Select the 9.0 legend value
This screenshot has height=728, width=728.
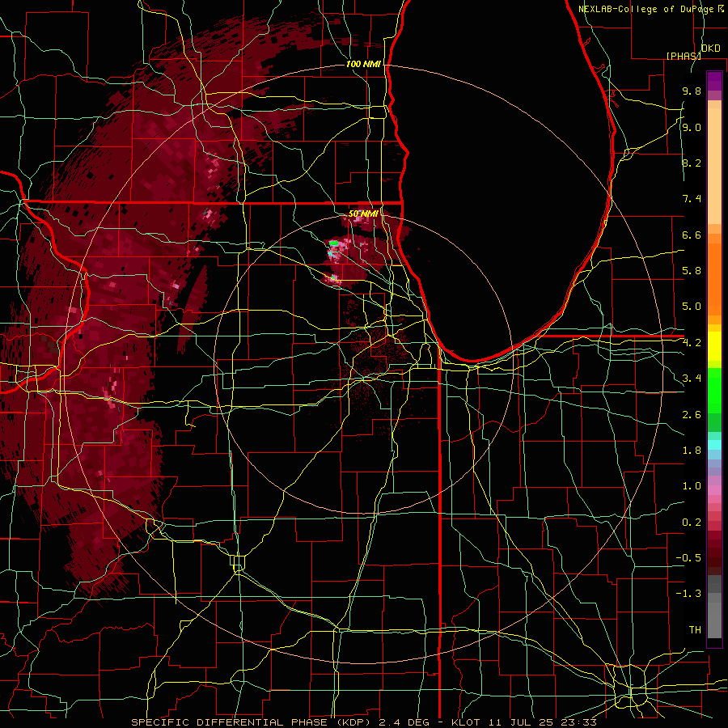click(692, 127)
